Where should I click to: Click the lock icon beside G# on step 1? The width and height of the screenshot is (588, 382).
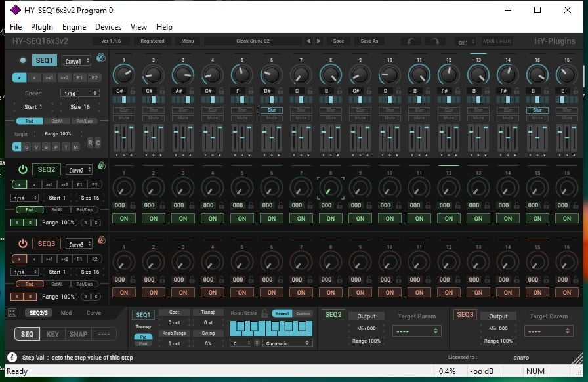(133, 91)
